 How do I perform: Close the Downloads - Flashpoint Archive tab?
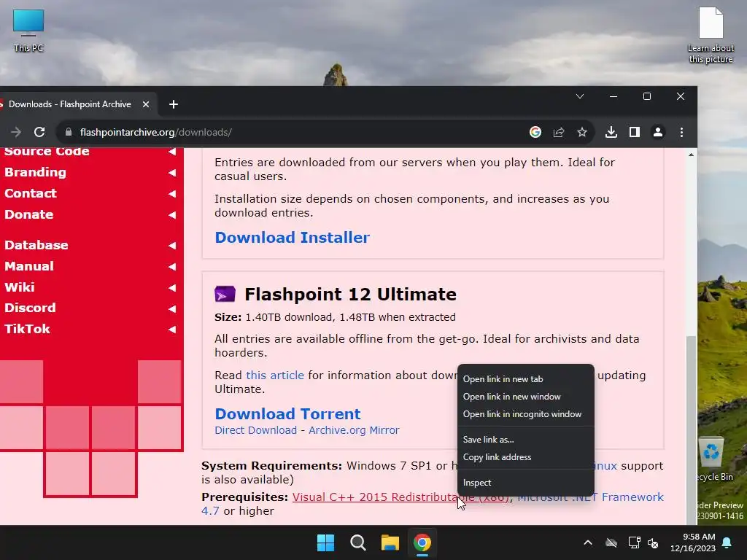point(146,104)
